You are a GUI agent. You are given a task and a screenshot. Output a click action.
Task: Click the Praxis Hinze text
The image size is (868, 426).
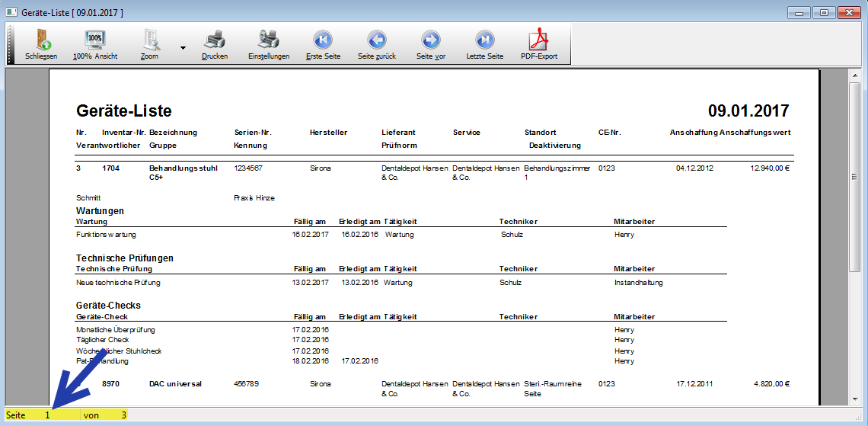click(x=254, y=198)
